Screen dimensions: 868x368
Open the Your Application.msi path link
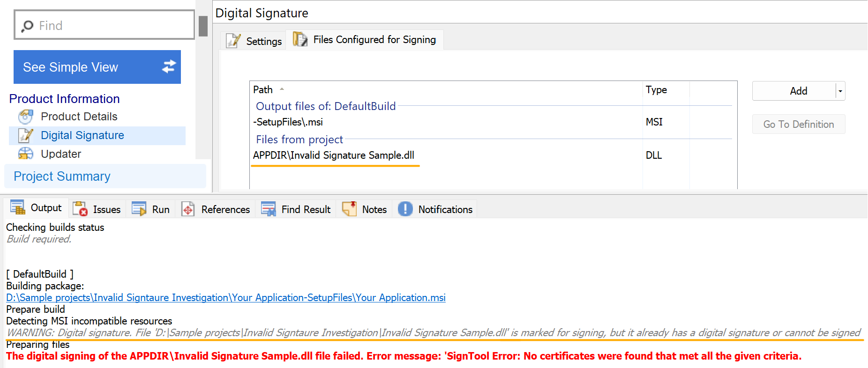[x=225, y=298]
